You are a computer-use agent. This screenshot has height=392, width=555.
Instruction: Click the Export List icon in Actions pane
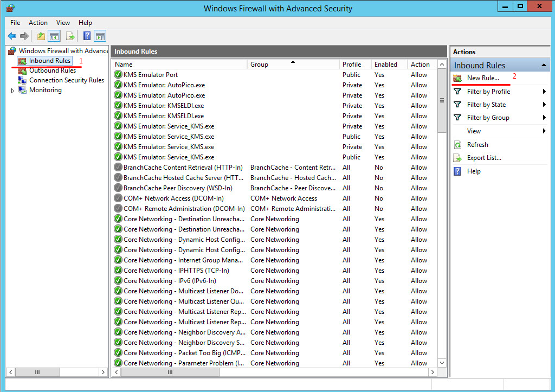[457, 158]
